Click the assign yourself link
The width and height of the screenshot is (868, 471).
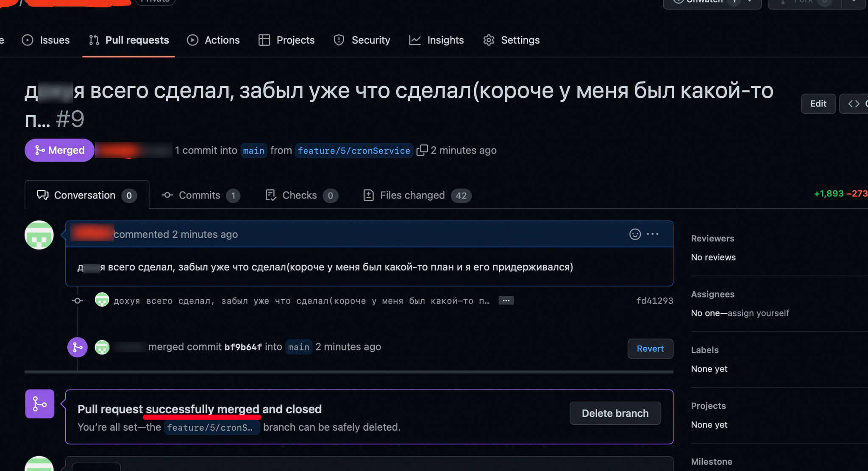tap(758, 313)
